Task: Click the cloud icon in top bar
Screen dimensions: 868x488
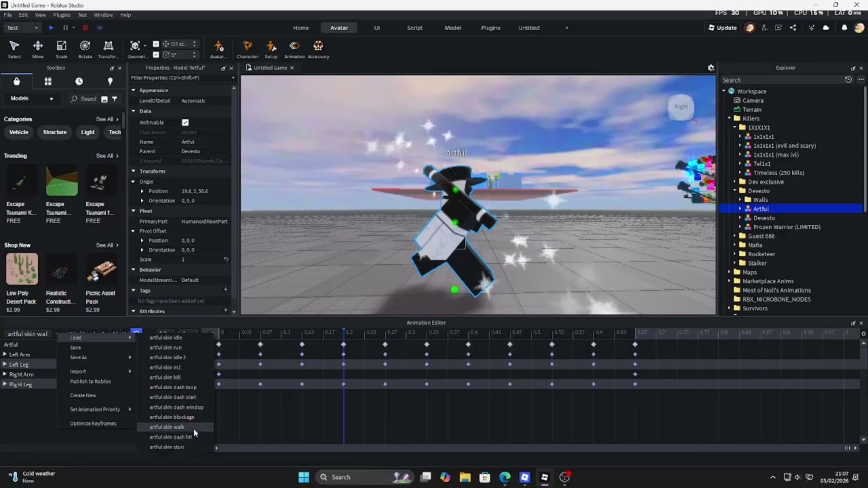Action: click(826, 28)
